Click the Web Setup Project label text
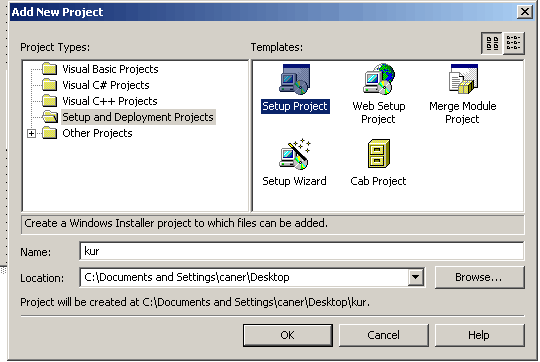 [x=378, y=113]
